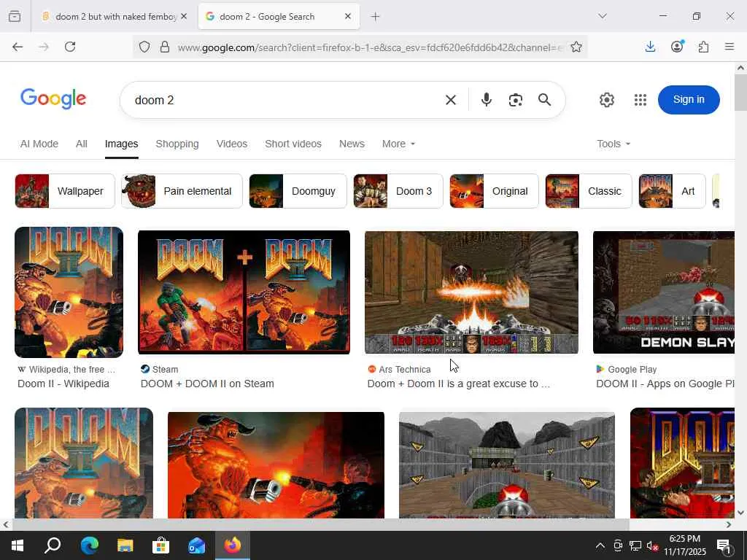Select the Art filter chip

[x=672, y=191]
